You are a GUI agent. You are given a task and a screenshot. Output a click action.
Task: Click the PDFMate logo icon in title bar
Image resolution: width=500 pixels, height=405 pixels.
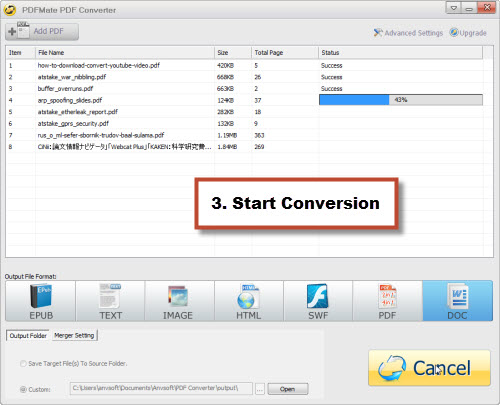click(x=10, y=10)
